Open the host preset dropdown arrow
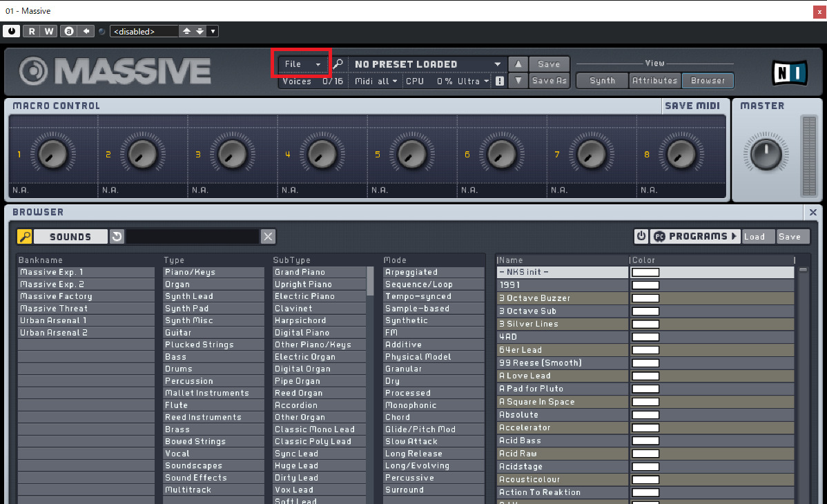 (213, 31)
